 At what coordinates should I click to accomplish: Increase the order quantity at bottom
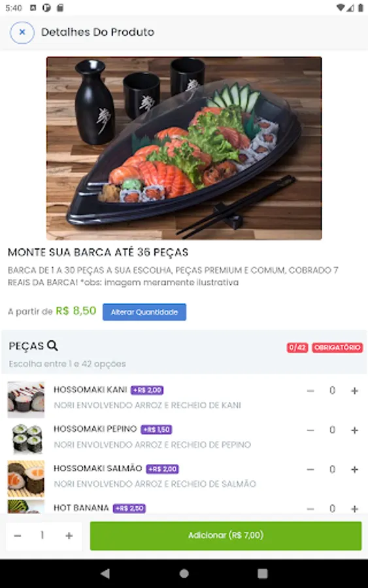(69, 536)
